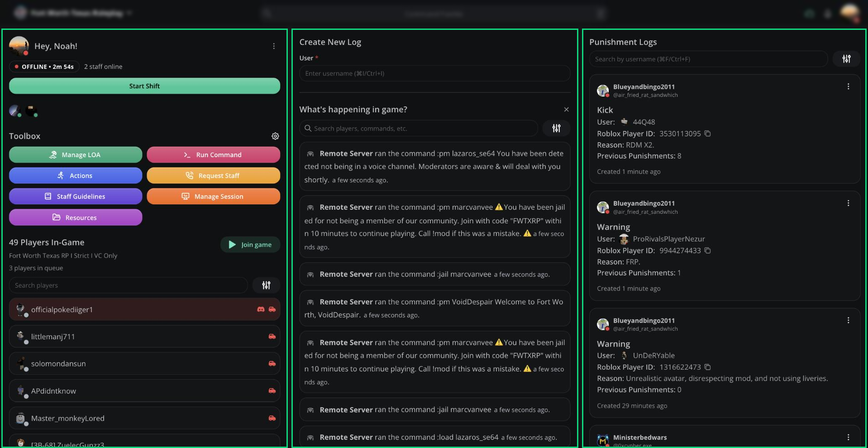
Task: Copy Roblox Player ID 1316622473
Action: tap(708, 367)
